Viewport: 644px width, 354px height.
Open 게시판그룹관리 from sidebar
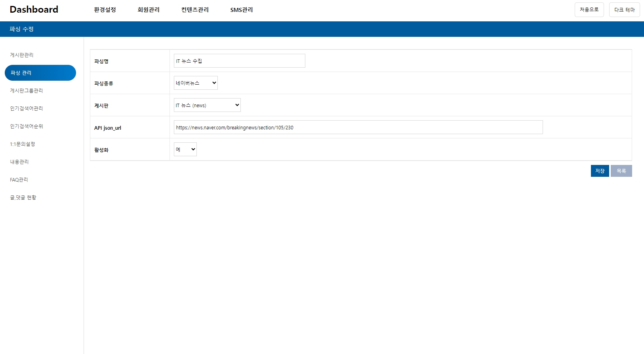click(x=27, y=91)
